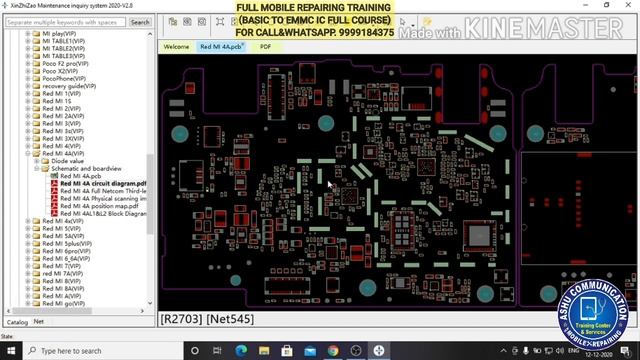The image size is (640, 360).
Task: Click the first toolbar icon beside the sidebar
Action: 173,22
